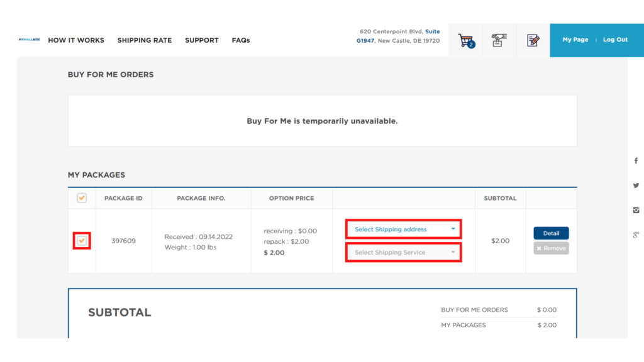Click the Instagram camera icon

click(636, 210)
